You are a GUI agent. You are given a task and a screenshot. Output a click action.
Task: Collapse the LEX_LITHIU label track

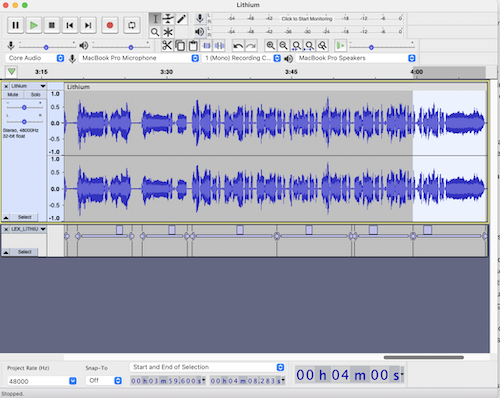tap(6, 252)
